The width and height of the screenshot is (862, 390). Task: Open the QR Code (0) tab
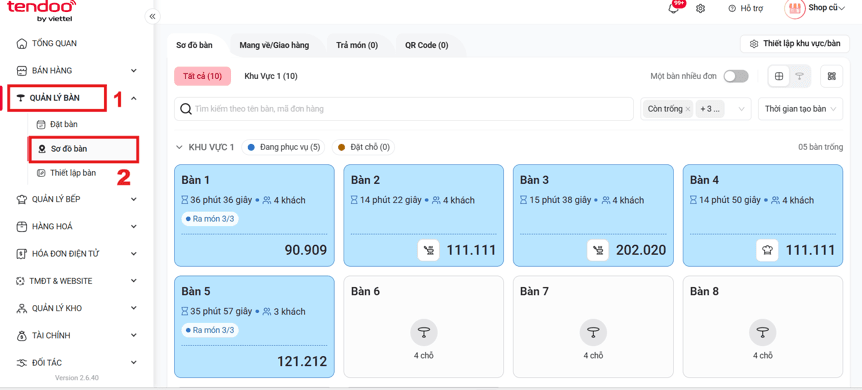tap(426, 45)
